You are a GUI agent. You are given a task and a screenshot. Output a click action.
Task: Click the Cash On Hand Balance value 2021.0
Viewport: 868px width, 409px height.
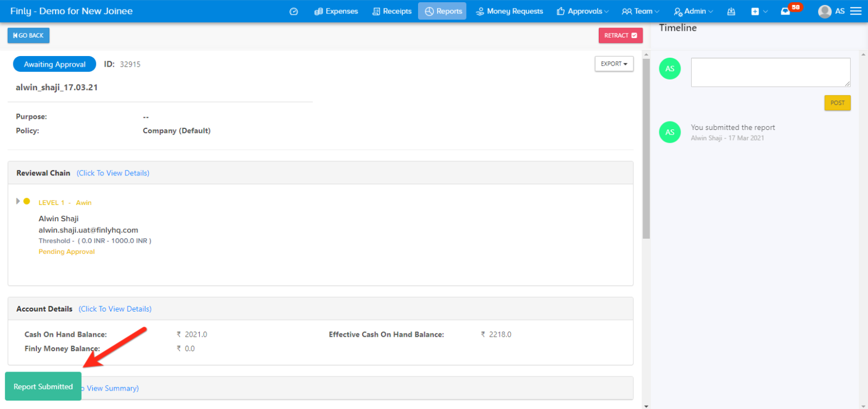pos(192,334)
